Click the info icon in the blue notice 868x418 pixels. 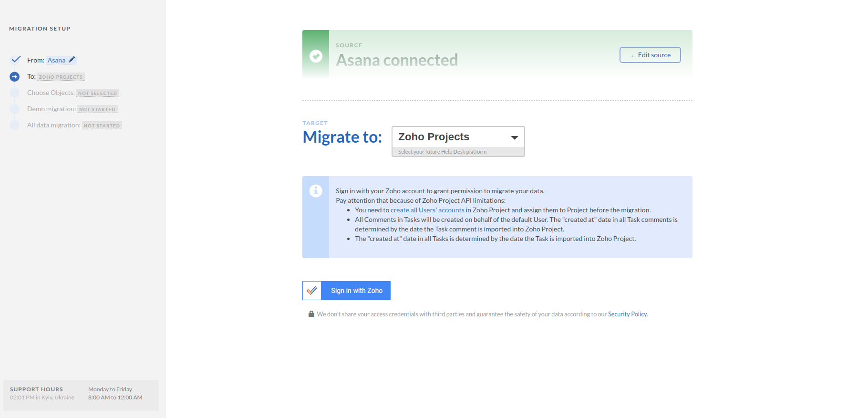pyautogui.click(x=316, y=191)
